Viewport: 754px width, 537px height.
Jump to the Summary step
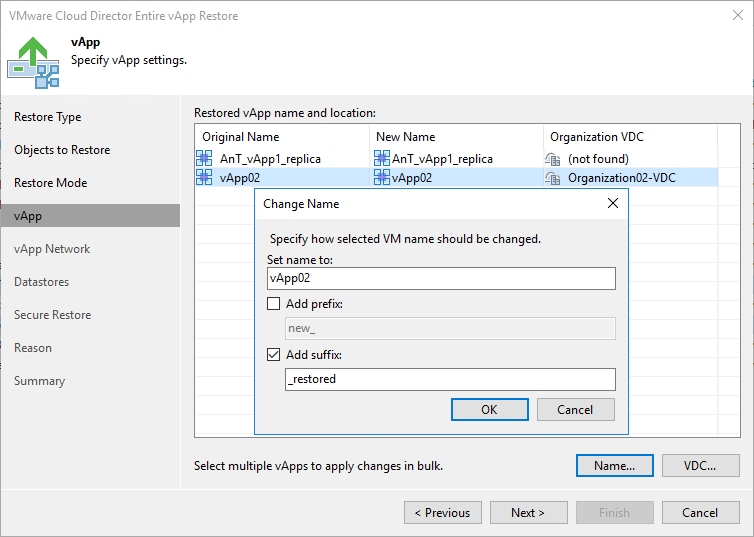tap(39, 381)
